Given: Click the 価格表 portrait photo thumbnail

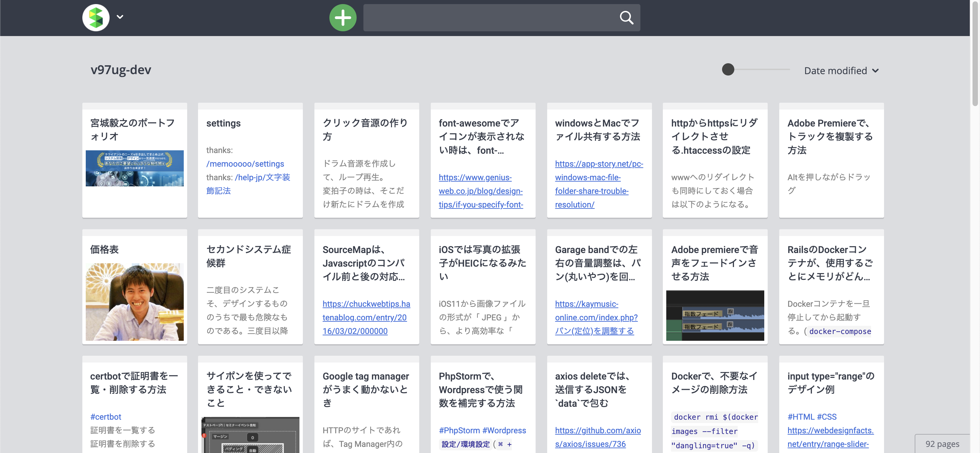Looking at the screenshot, I should pyautogui.click(x=134, y=302).
